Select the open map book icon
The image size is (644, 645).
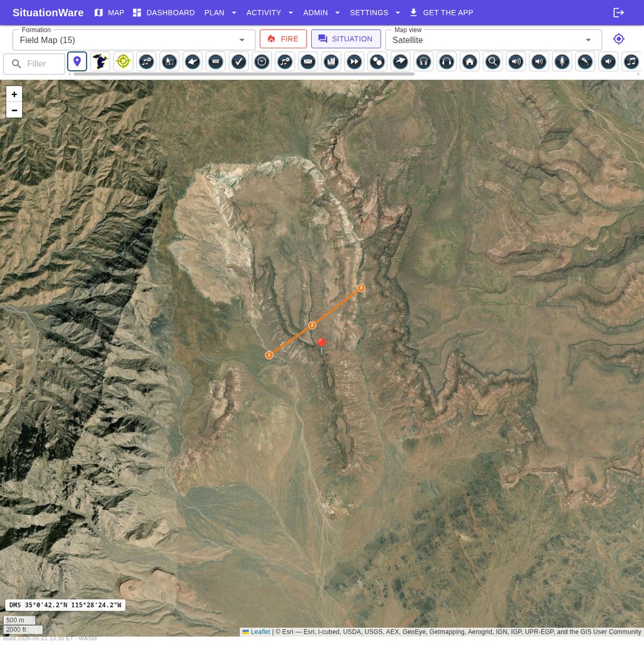170,62
